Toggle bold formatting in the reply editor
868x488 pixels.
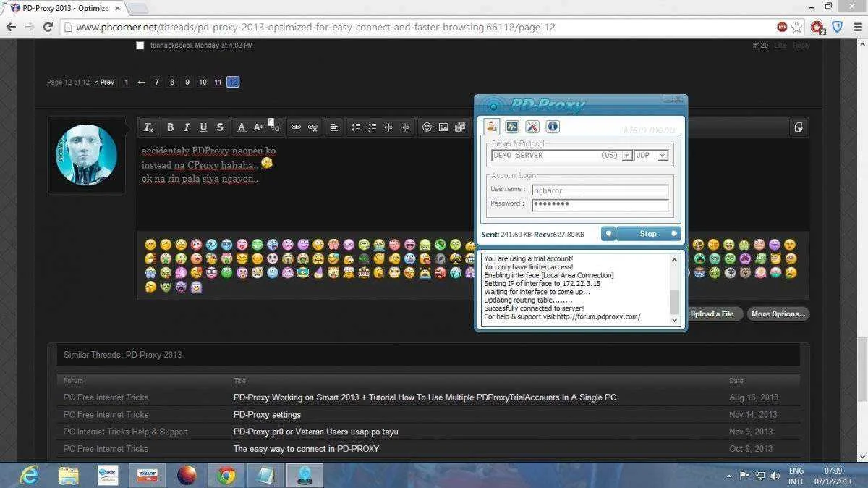[170, 127]
